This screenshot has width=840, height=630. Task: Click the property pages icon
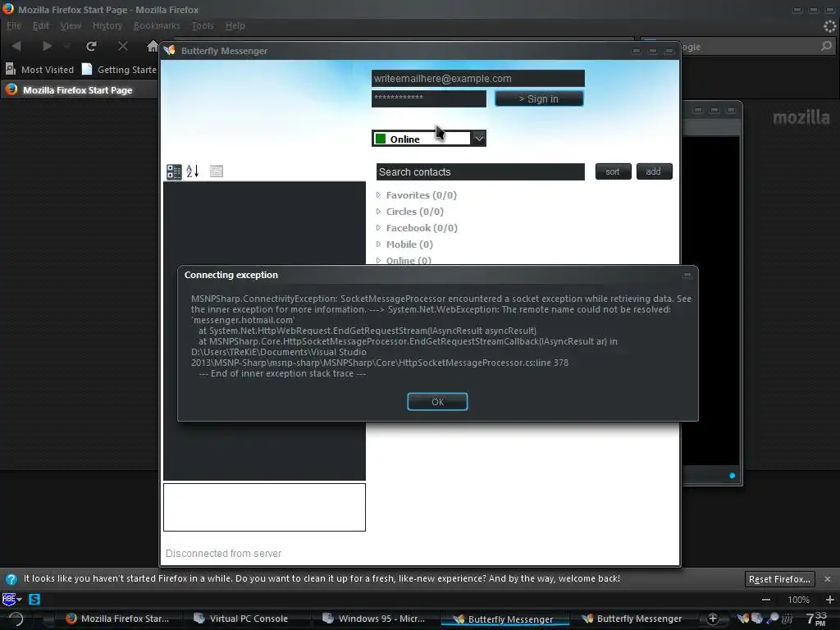(217, 171)
